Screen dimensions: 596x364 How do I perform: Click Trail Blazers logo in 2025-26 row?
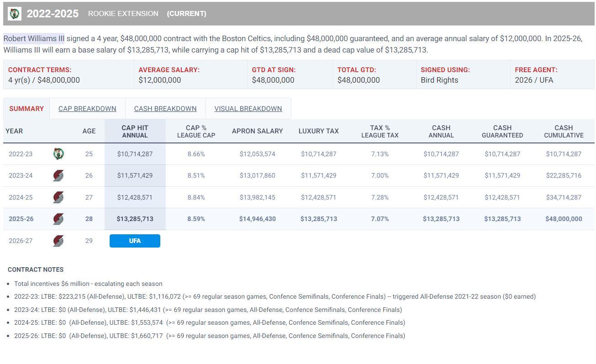58,219
